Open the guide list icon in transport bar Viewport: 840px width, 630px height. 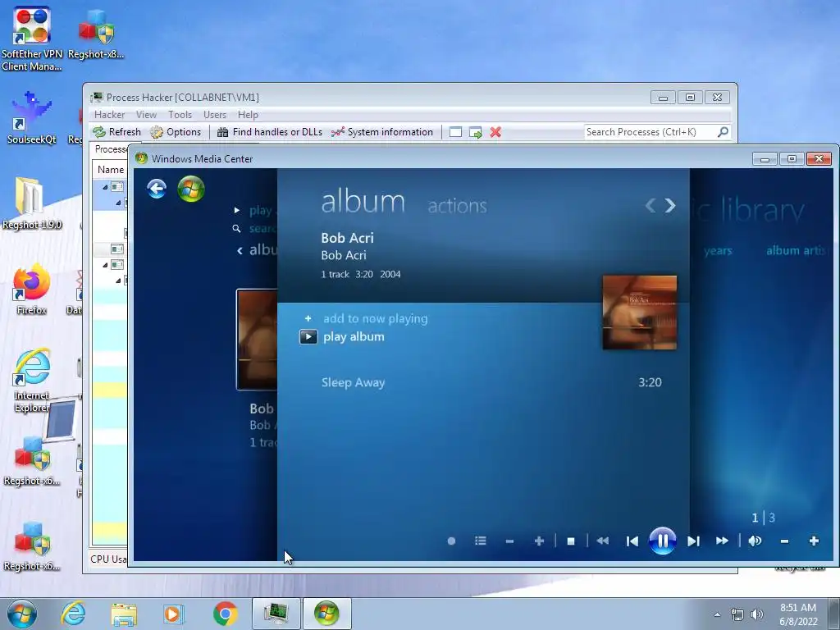(481, 541)
